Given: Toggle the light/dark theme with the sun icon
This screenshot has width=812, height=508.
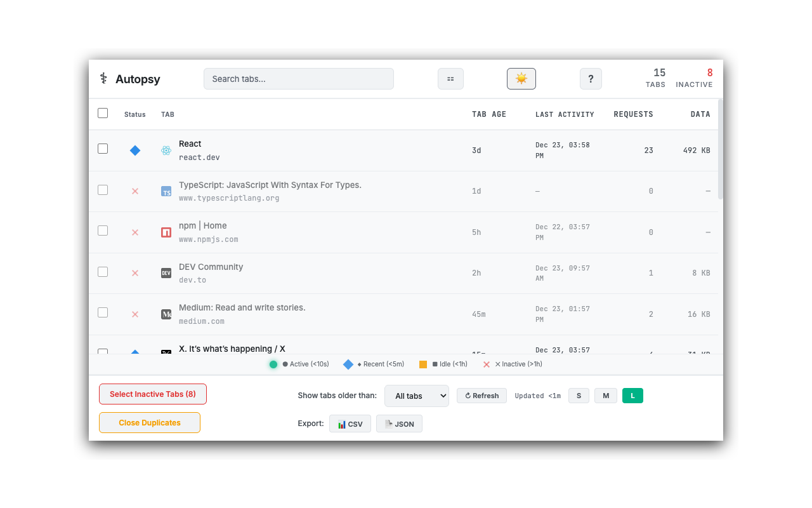Looking at the screenshot, I should 521,78.
